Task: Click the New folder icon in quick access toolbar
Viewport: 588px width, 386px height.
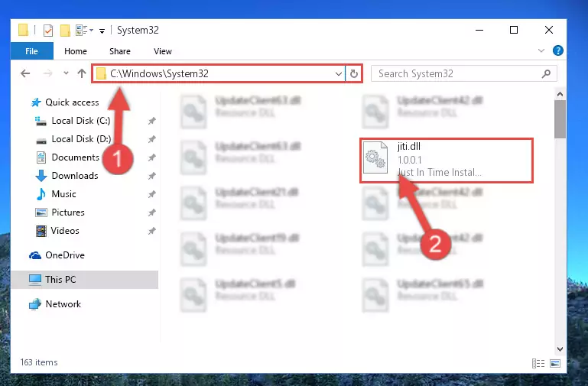Action: tap(65, 31)
